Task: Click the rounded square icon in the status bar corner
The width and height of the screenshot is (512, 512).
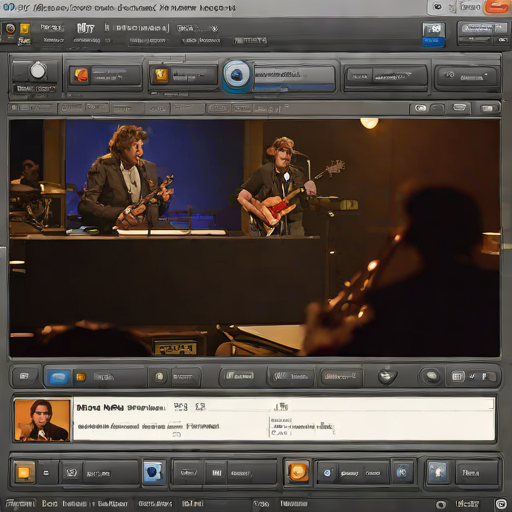Action: click(501, 504)
